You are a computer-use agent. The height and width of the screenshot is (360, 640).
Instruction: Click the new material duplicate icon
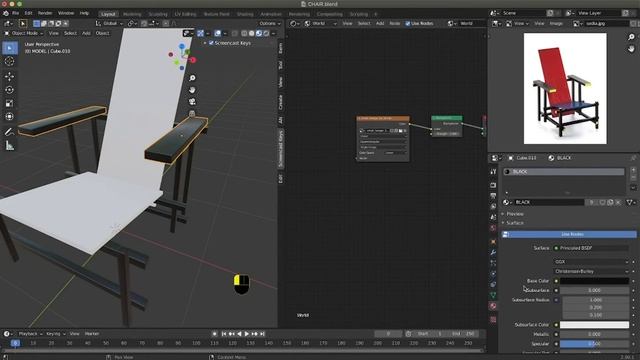(x=610, y=202)
